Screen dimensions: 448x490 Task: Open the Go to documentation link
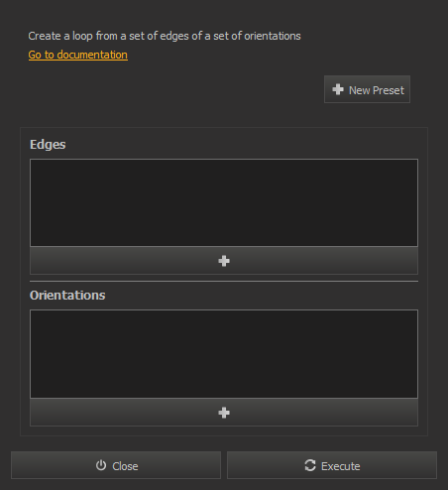(78, 55)
